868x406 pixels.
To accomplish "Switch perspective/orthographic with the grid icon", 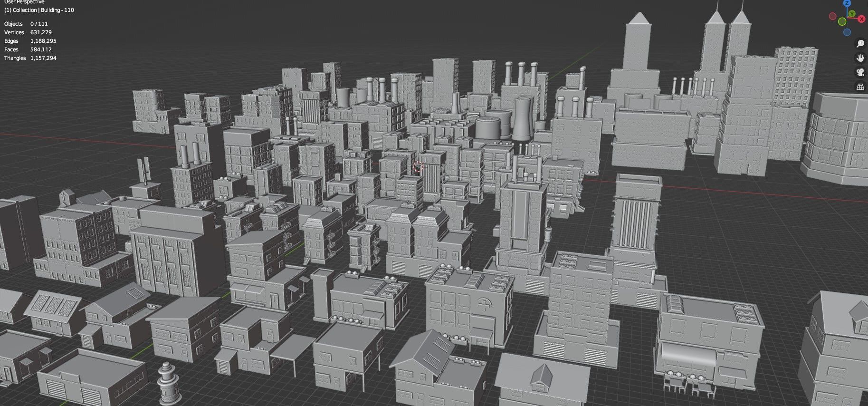I will click(x=860, y=87).
